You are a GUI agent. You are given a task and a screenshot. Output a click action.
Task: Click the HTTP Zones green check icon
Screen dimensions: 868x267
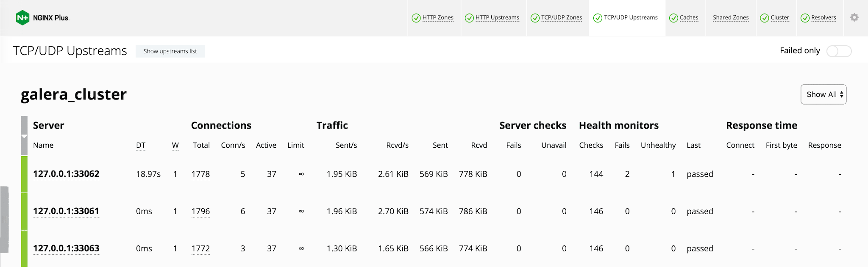416,18
